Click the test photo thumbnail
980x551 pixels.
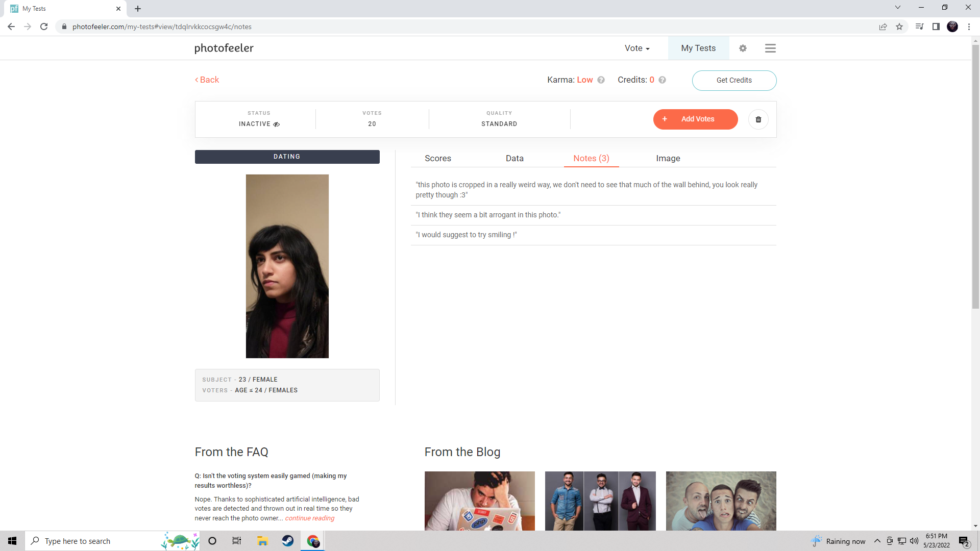287,266
